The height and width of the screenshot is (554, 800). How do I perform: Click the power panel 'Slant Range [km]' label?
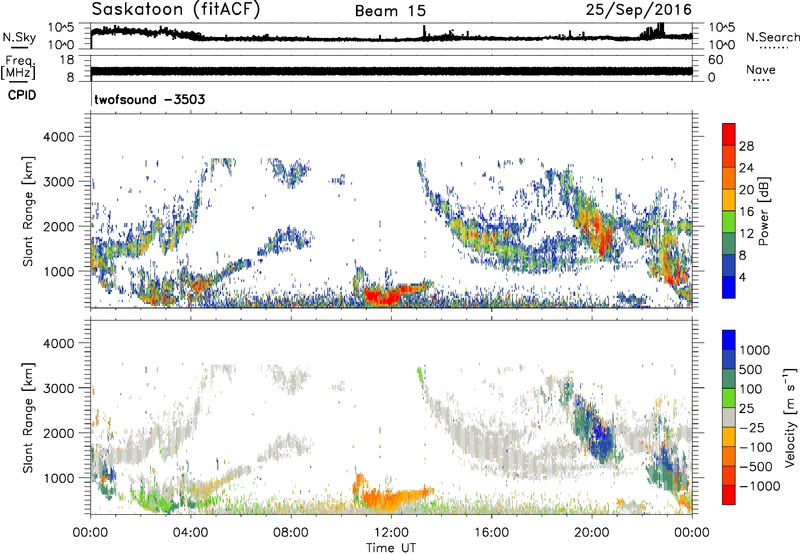click(28, 211)
